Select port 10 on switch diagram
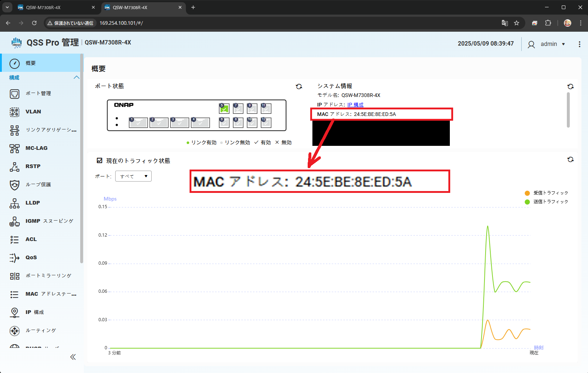This screenshot has width=588, height=373. click(x=252, y=123)
